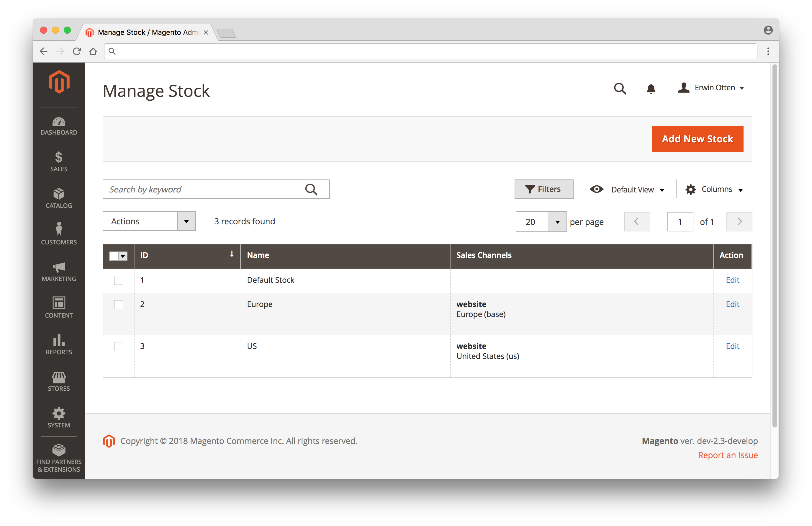Toggle checkbox for Europe stock row
Viewport: 812px width, 526px height.
coord(119,304)
